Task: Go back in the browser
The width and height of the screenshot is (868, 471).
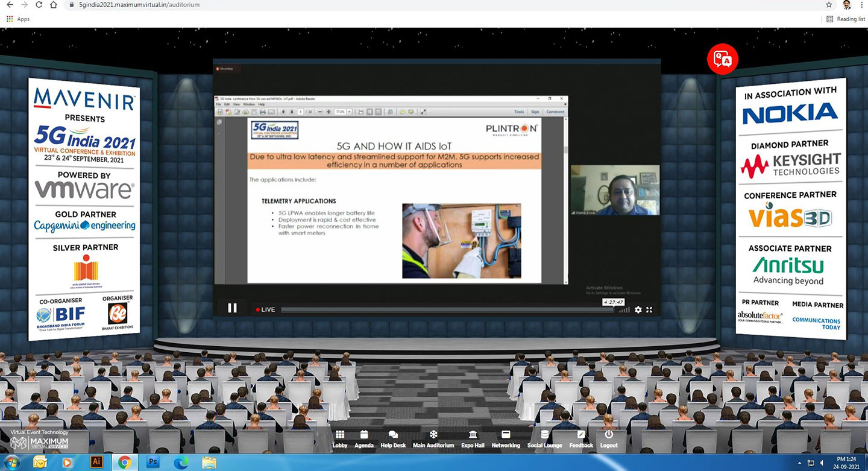Action: tap(10, 5)
